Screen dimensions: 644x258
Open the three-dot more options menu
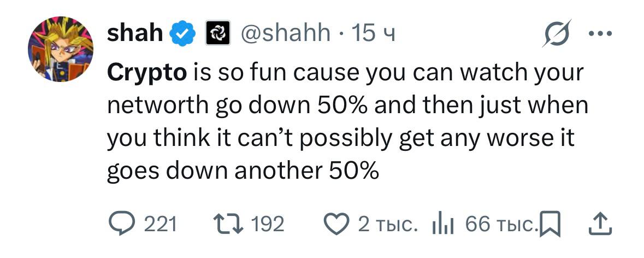pyautogui.click(x=600, y=33)
